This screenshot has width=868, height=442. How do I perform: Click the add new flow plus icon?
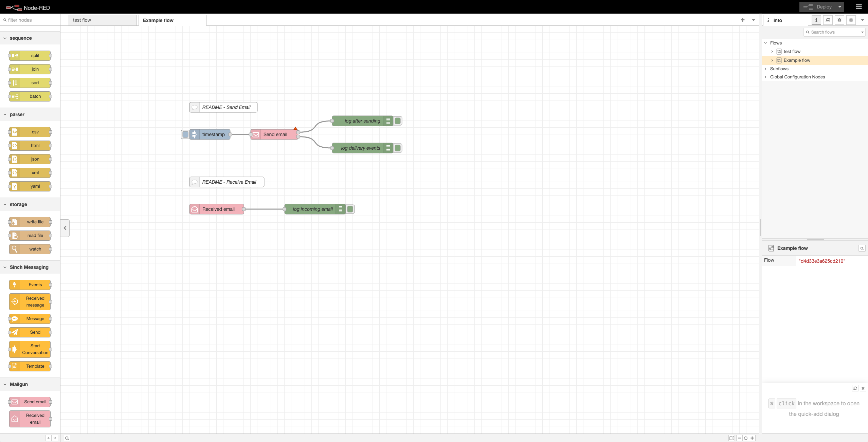(742, 20)
